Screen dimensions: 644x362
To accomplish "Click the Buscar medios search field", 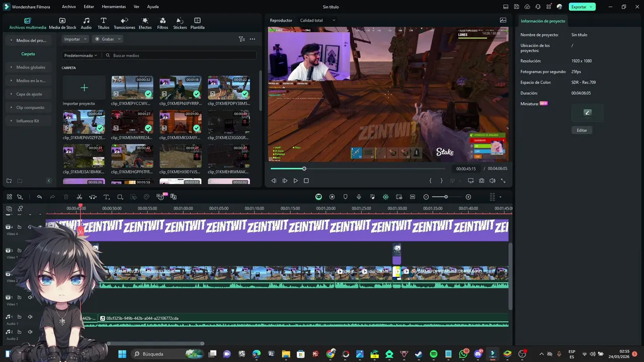I will pos(180,55).
